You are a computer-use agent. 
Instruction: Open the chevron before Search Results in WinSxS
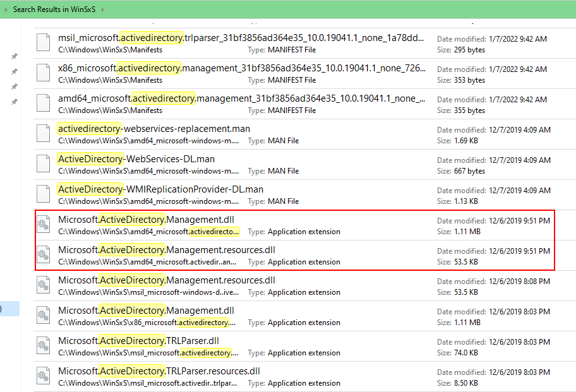point(5,9)
